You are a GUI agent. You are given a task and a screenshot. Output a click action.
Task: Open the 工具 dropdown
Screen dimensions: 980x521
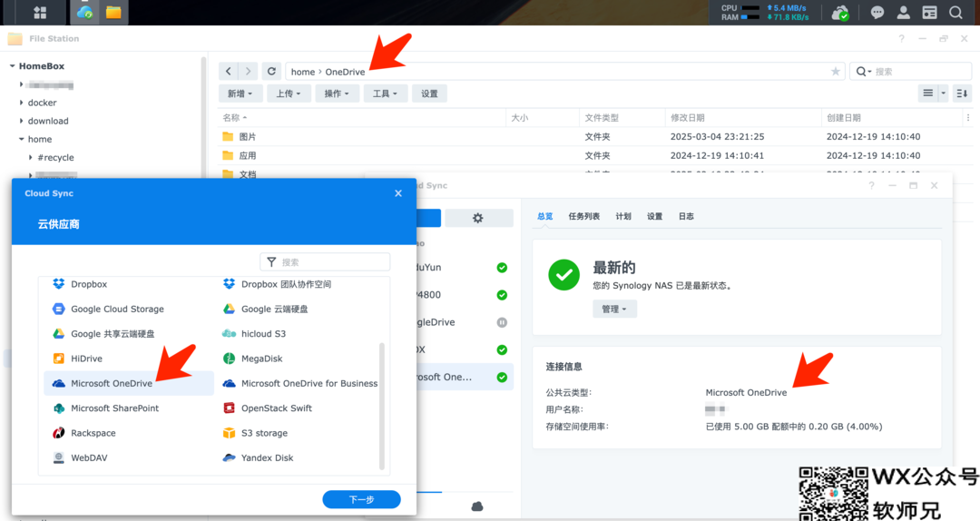(x=386, y=93)
